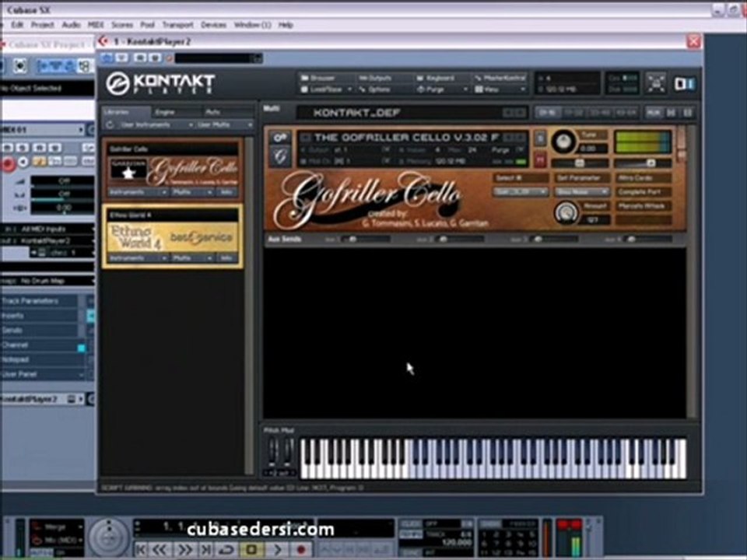Click the Fast Forward button in transport
Image resolution: width=747 pixels, height=560 pixels.
[185, 550]
